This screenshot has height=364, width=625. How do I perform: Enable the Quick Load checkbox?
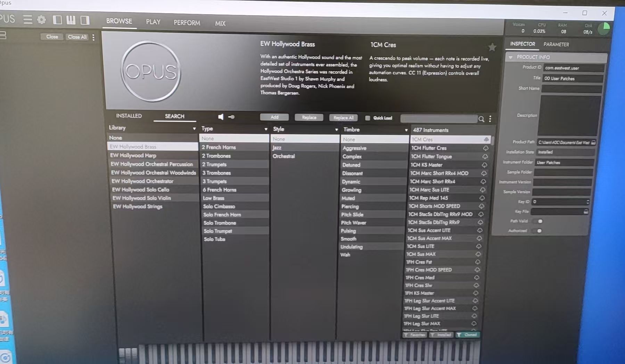(368, 118)
